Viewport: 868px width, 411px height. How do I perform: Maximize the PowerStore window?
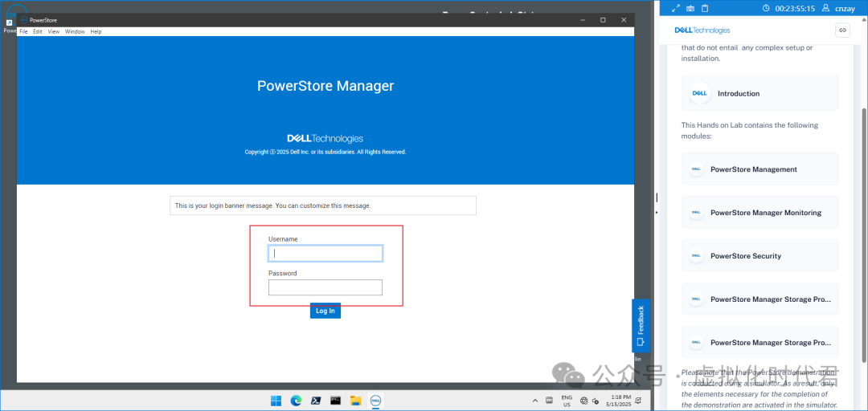tap(603, 20)
